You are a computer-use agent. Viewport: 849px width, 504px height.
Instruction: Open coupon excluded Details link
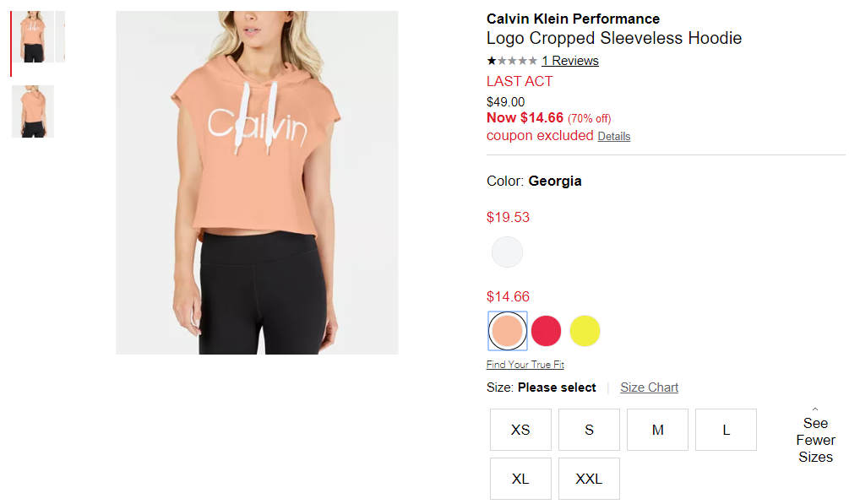click(x=614, y=137)
